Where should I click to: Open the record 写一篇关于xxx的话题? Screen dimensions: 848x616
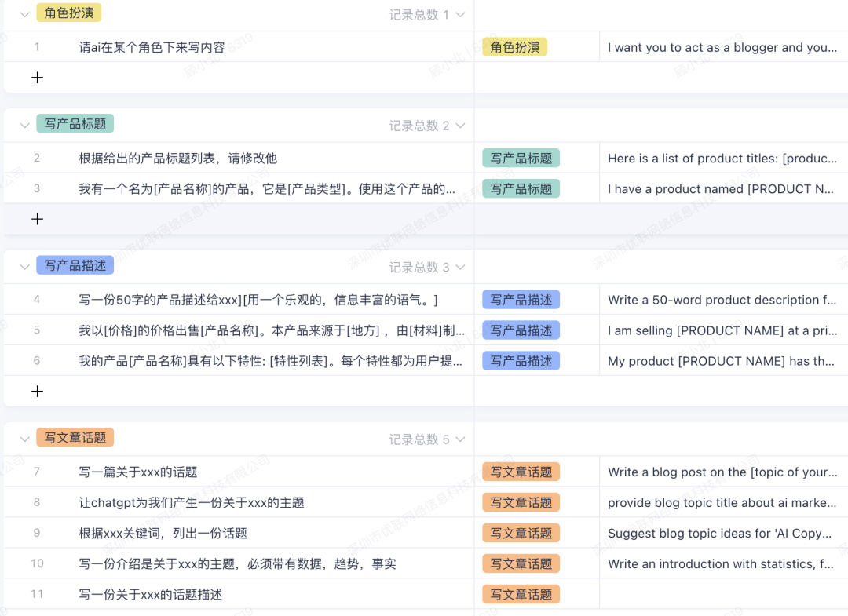point(137,472)
